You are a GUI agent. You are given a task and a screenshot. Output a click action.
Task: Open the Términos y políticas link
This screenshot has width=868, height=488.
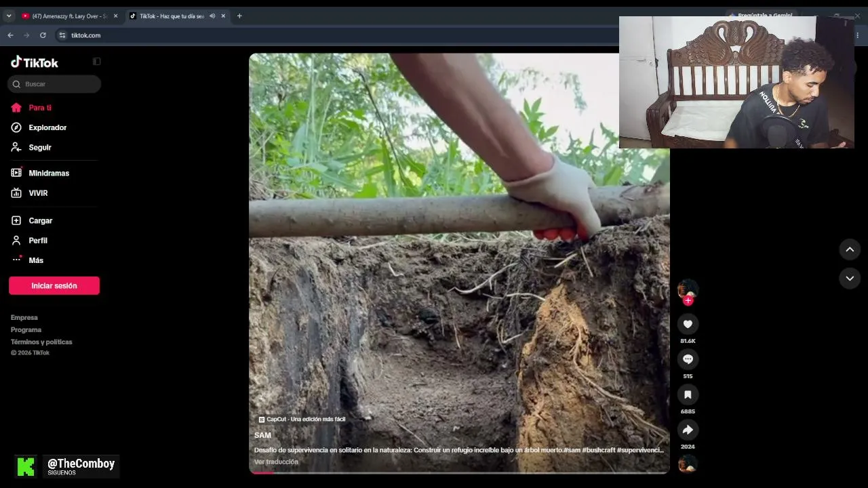pos(41,342)
